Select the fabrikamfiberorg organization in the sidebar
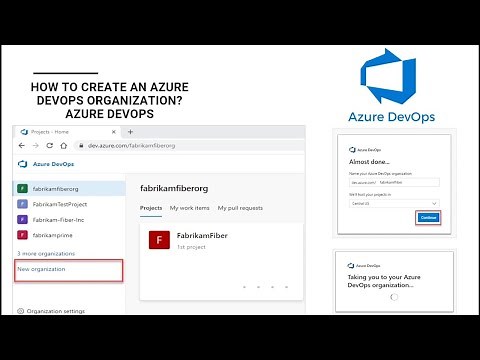This screenshot has height=360, width=480. click(69, 189)
